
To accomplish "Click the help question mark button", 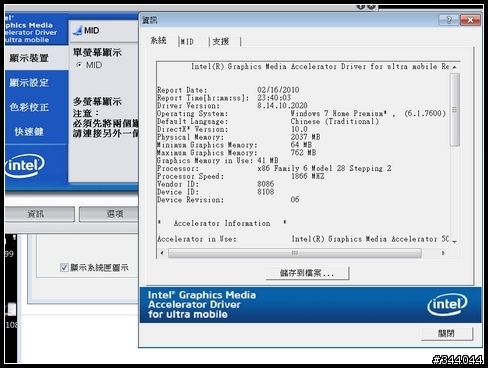I will click(449, 20).
